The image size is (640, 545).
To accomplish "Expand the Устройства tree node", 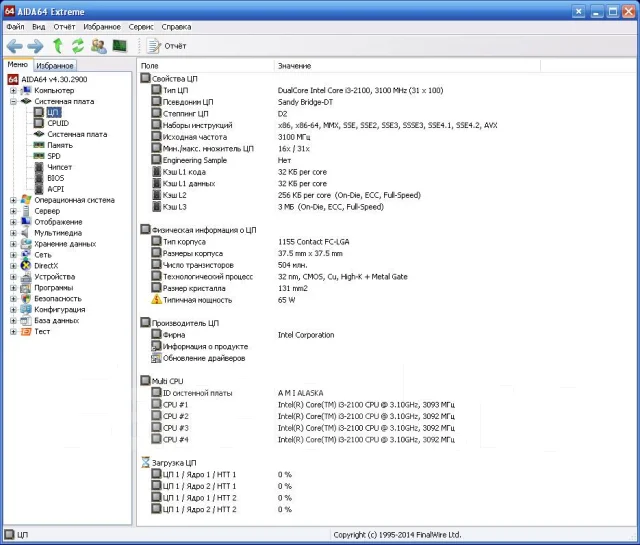I will pyautogui.click(x=13, y=277).
